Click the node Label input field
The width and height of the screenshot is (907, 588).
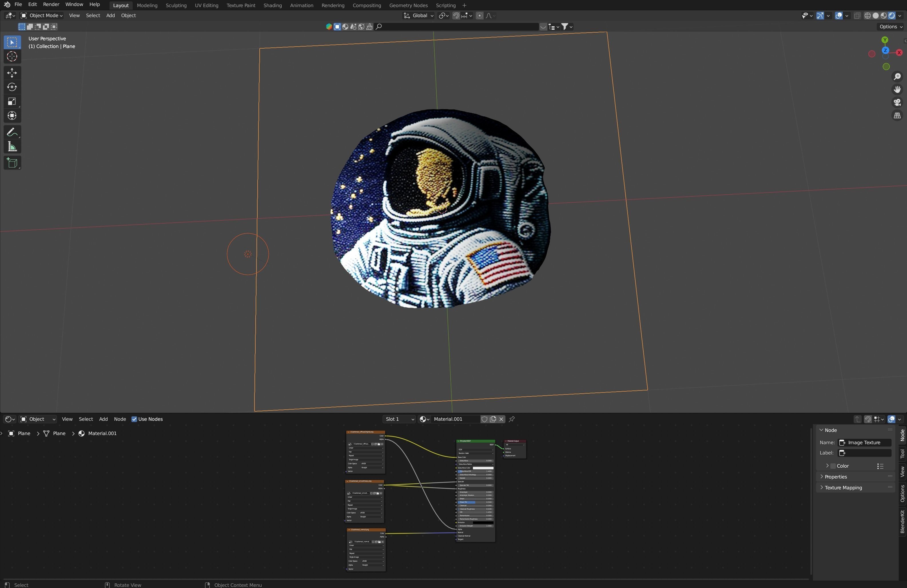tap(864, 453)
